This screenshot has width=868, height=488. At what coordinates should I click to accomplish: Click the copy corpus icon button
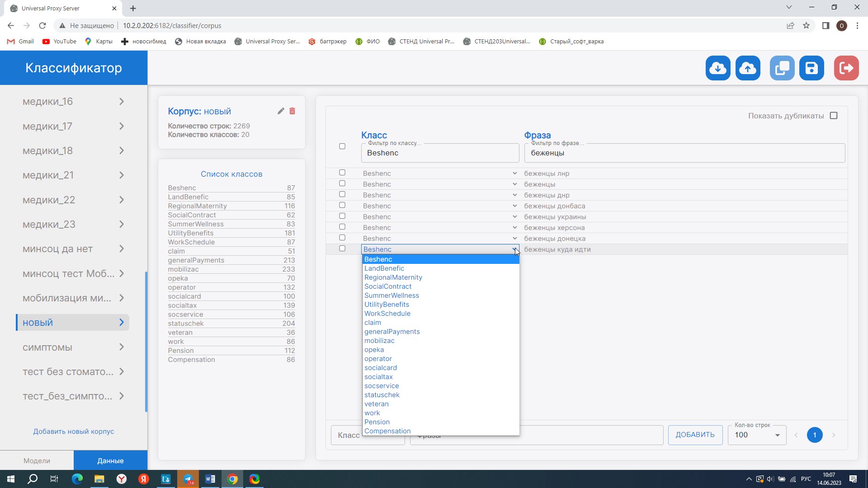(x=782, y=68)
